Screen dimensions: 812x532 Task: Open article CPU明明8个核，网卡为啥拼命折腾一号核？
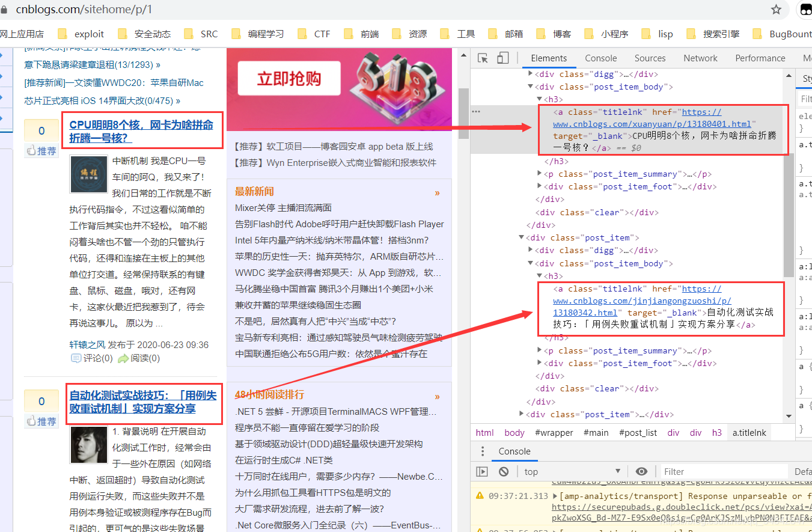pyautogui.click(x=141, y=131)
